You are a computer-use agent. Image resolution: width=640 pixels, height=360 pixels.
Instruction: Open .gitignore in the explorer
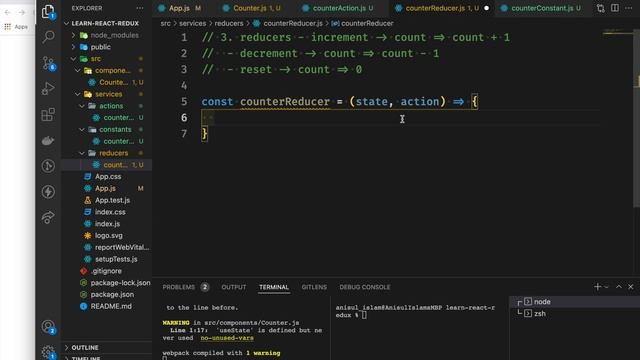click(x=106, y=271)
